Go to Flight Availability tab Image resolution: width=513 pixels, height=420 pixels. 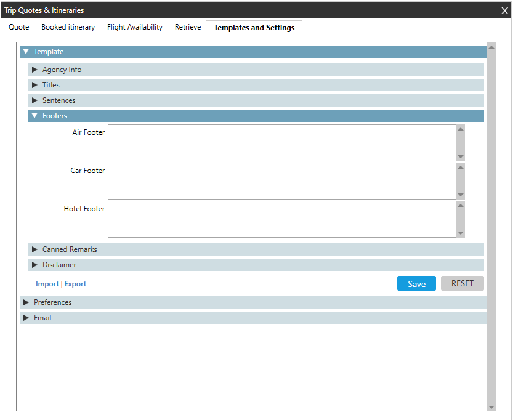(135, 27)
